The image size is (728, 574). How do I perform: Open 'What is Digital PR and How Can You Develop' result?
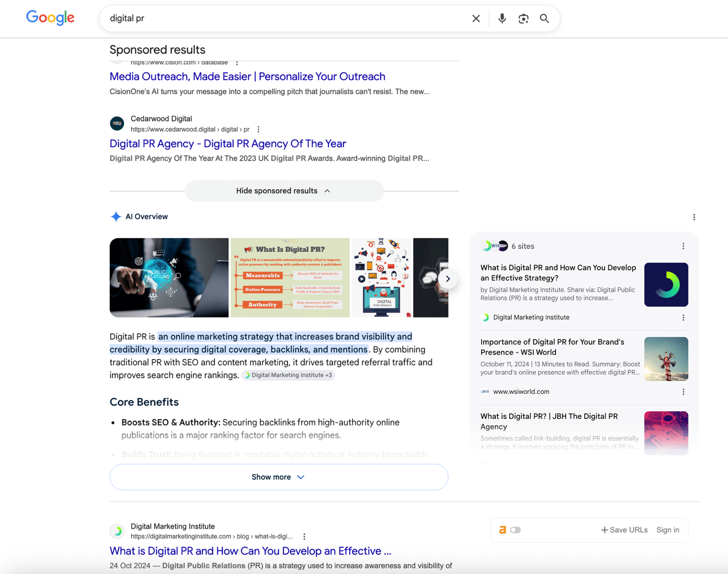pos(250,551)
